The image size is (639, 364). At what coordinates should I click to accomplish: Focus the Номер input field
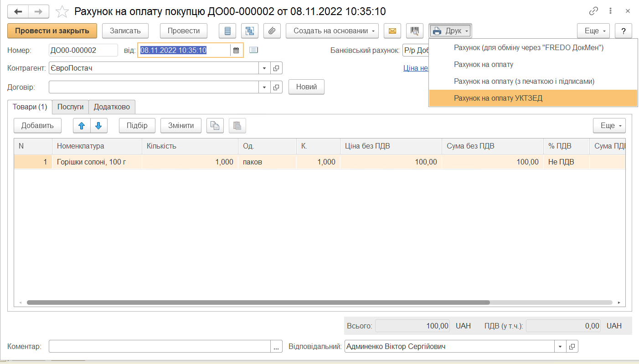[x=83, y=50]
